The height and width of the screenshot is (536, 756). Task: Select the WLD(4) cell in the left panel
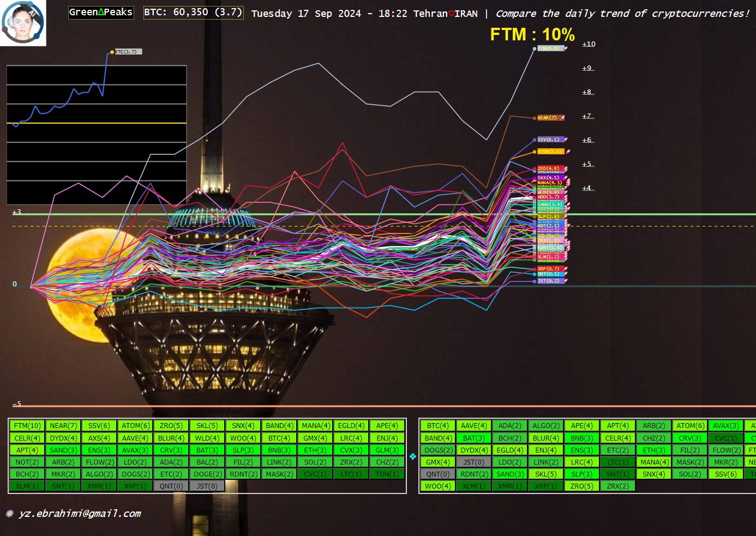click(x=207, y=438)
